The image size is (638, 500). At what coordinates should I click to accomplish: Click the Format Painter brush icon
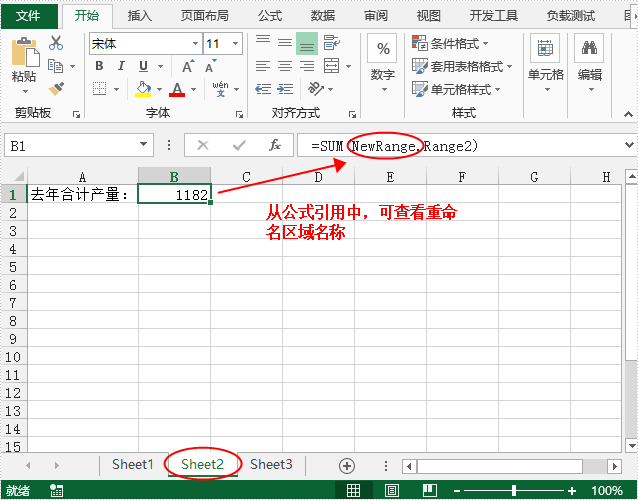pos(56,88)
